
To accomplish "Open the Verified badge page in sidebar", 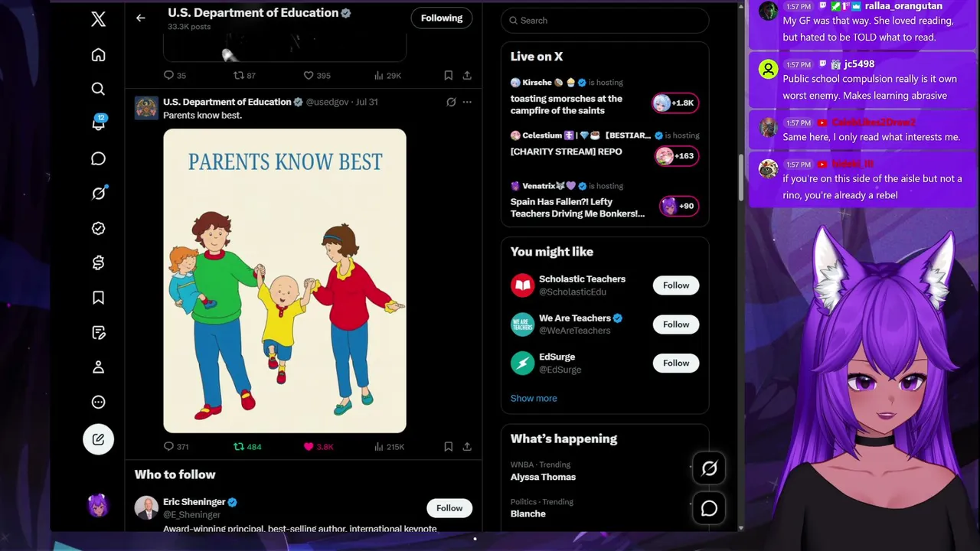I will click(x=98, y=228).
